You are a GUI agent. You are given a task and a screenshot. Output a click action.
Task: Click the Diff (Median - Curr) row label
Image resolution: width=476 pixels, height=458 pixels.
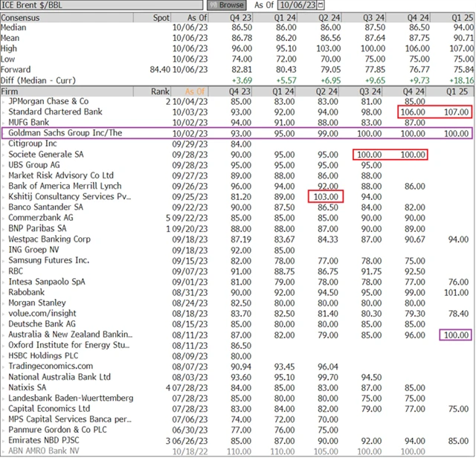click(x=41, y=79)
